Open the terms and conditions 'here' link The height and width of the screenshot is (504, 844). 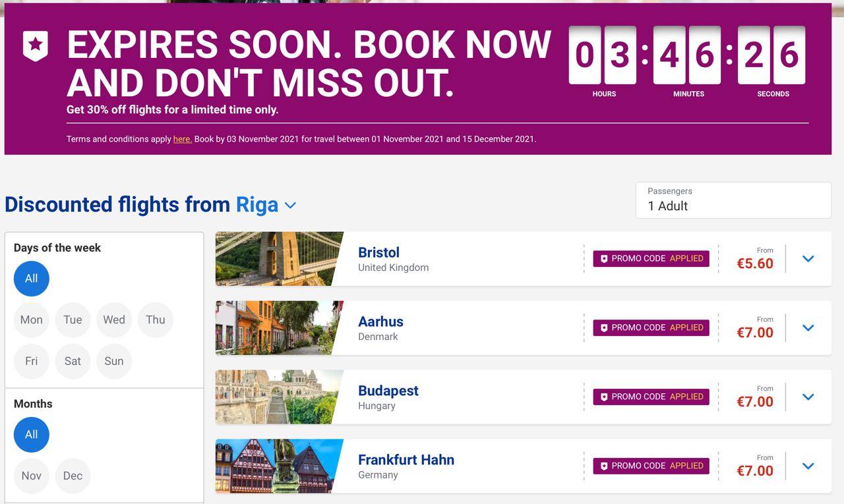point(182,139)
